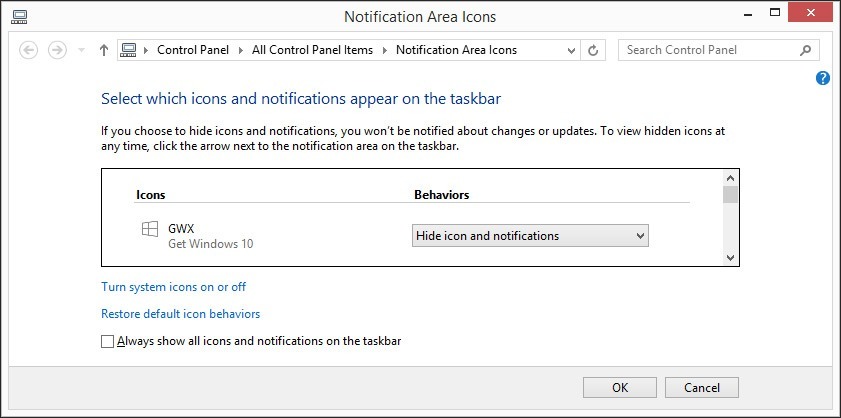Close the Notification Area Icons window
This screenshot has height=418, width=841.
click(809, 12)
